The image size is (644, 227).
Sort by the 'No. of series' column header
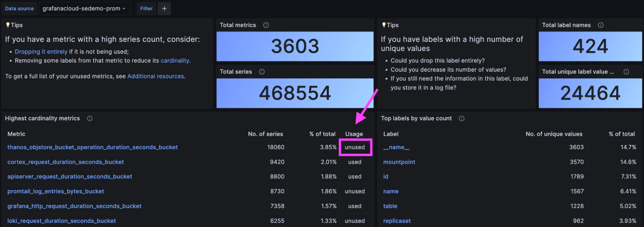[x=265, y=134]
